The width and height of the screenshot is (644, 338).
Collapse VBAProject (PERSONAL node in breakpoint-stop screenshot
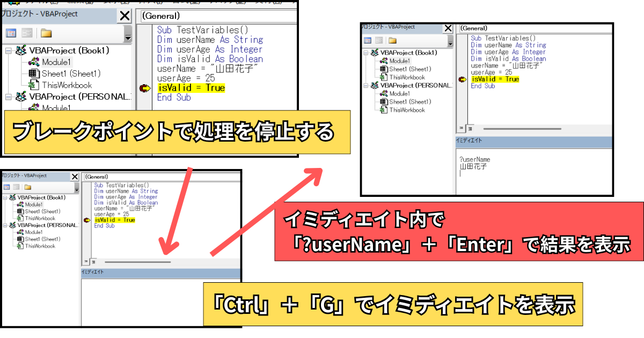coord(8,97)
